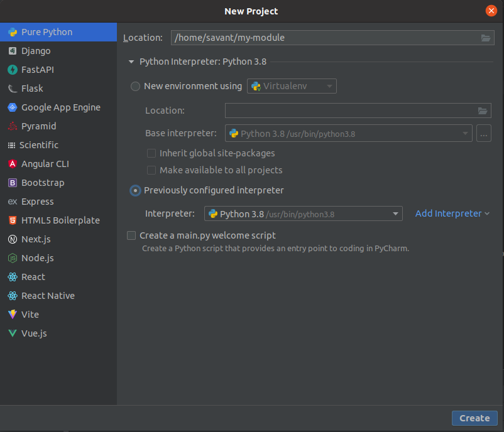Viewport: 504px width, 432px height.
Task: Enable Create a main.py welcome script
Action: (131, 235)
